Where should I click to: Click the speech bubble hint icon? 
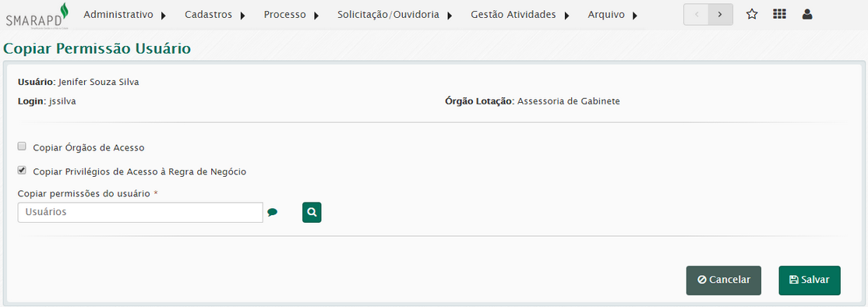[x=273, y=212]
